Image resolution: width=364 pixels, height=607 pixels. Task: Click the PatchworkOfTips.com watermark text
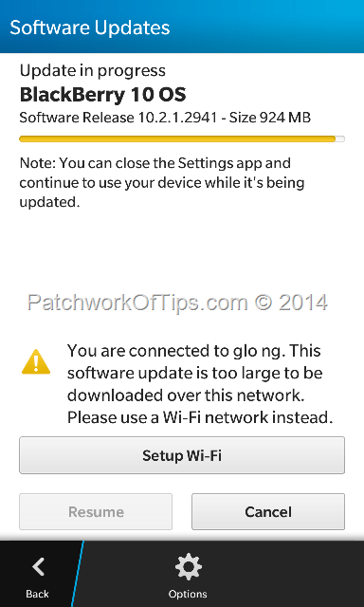(177, 303)
